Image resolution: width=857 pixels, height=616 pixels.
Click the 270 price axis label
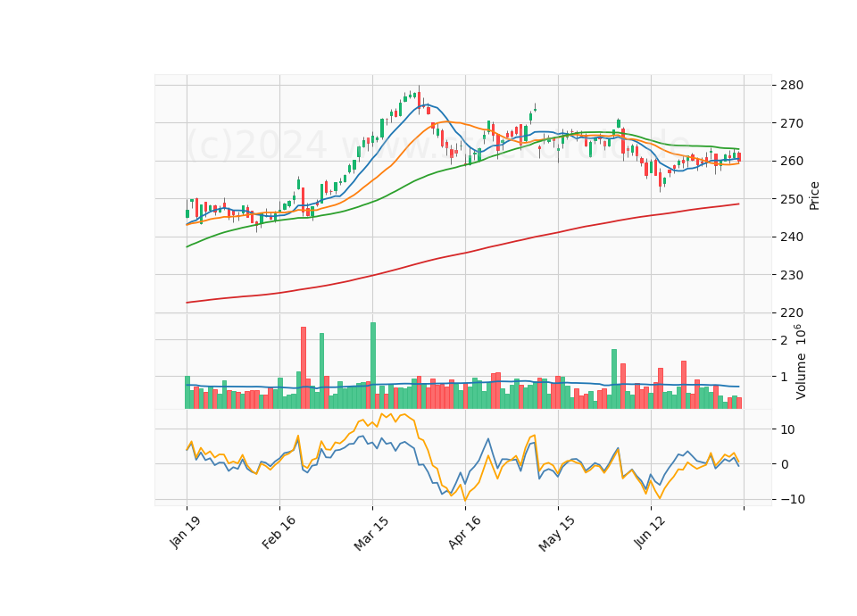tap(792, 123)
